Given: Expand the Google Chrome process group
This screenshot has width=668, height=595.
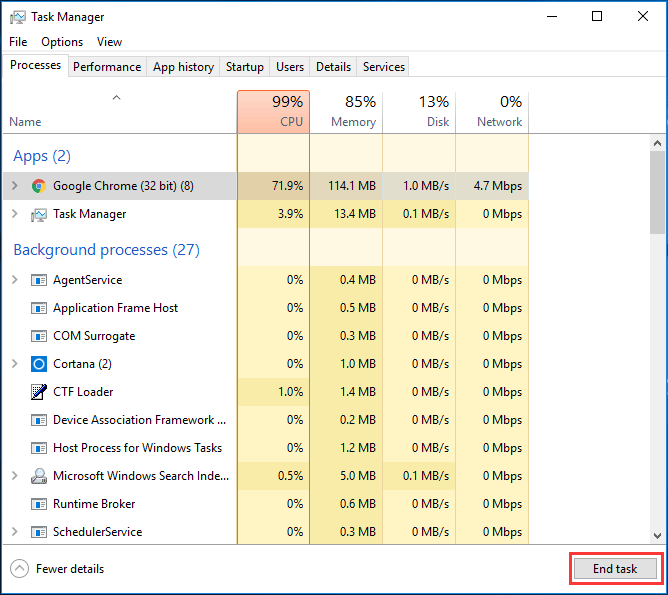Looking at the screenshot, I should pyautogui.click(x=14, y=186).
